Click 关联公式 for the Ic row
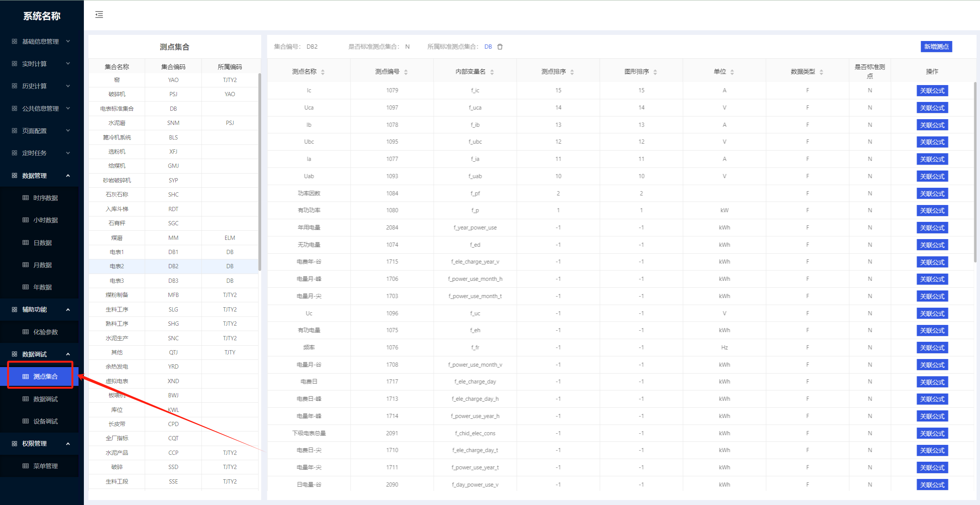 point(932,91)
